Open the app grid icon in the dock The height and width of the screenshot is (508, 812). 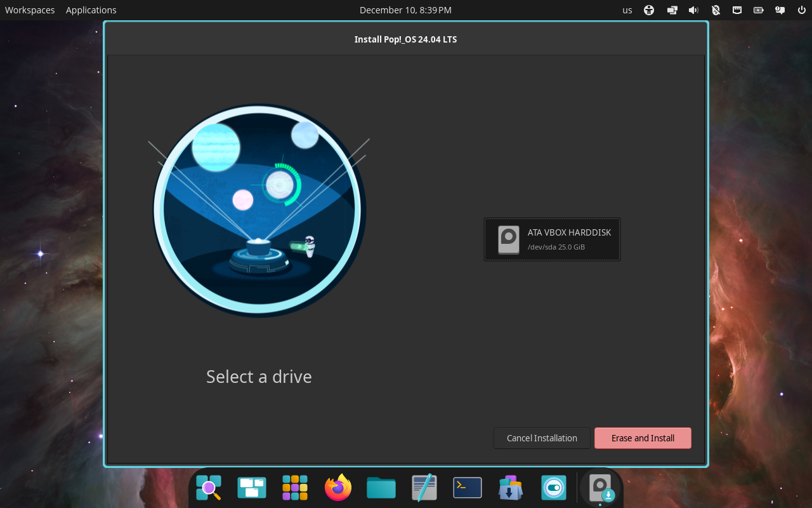(294, 488)
